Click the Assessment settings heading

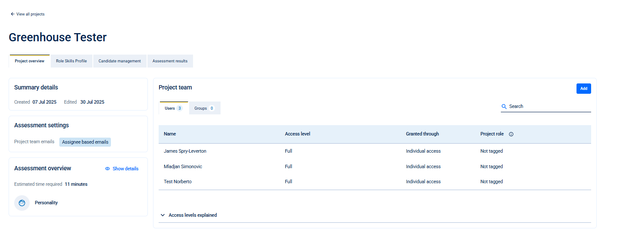42,125
